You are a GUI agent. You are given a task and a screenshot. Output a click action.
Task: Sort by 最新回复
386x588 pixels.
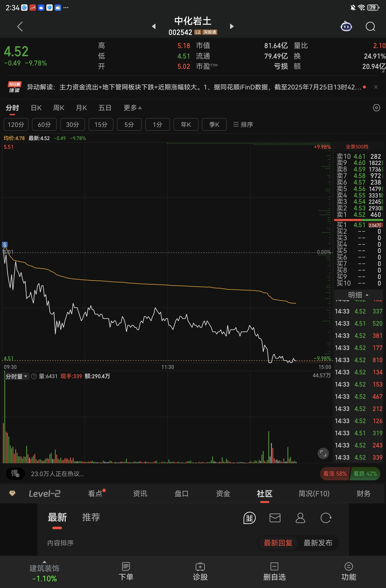pos(278,543)
